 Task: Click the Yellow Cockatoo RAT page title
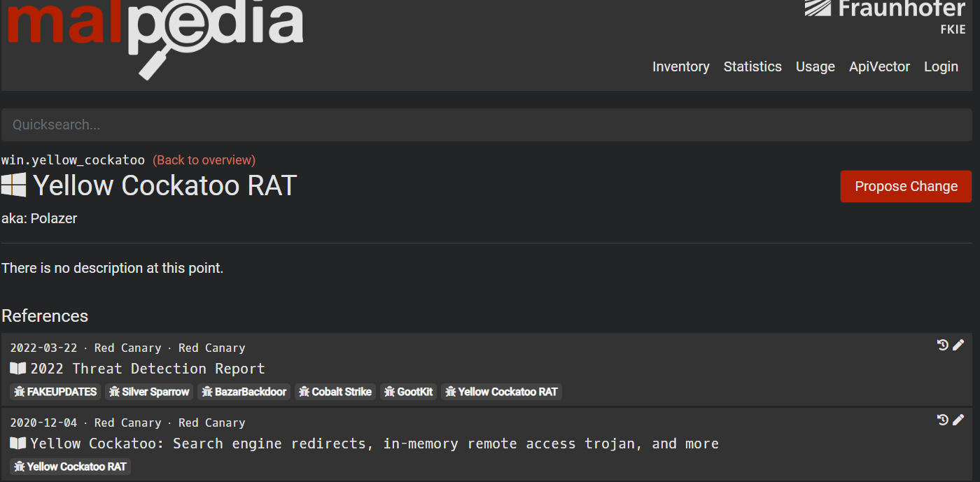click(x=165, y=185)
